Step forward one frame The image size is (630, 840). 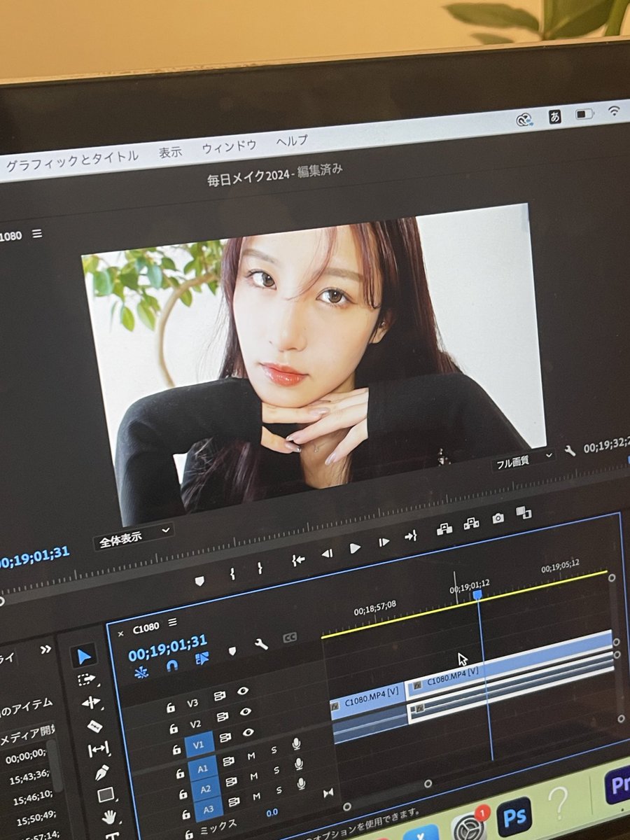(384, 542)
